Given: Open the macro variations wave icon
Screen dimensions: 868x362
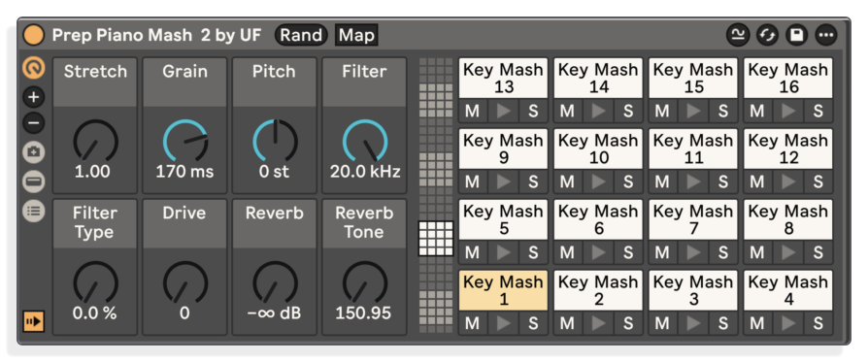Looking at the screenshot, I should pyautogui.click(x=737, y=35).
